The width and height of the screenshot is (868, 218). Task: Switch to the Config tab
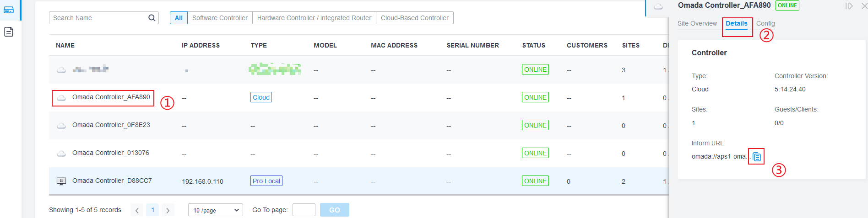tap(765, 23)
